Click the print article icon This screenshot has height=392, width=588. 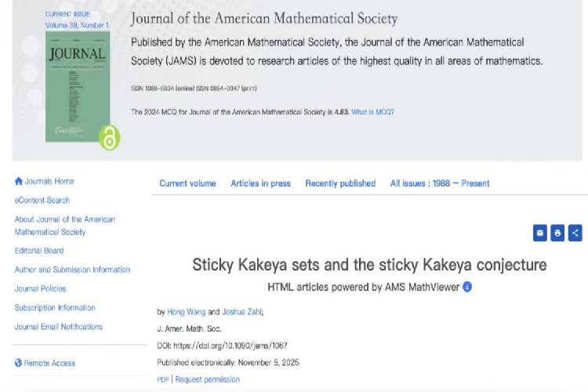pos(557,233)
